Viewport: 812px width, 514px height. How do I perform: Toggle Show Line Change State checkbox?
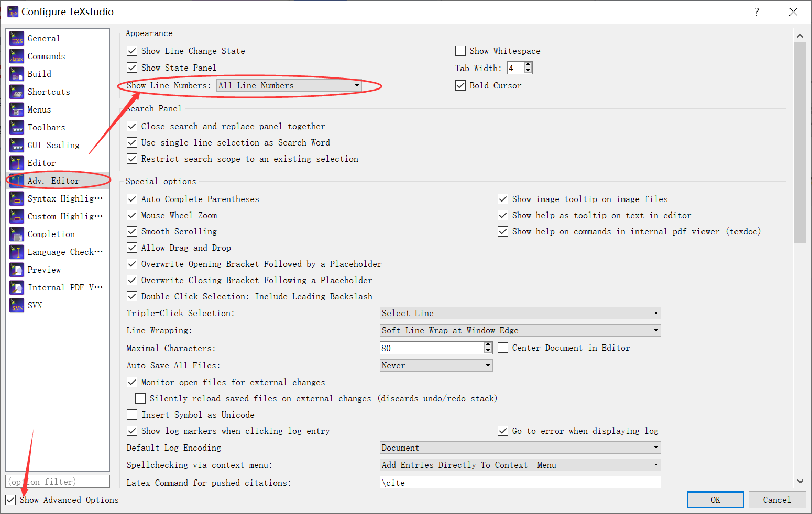132,51
